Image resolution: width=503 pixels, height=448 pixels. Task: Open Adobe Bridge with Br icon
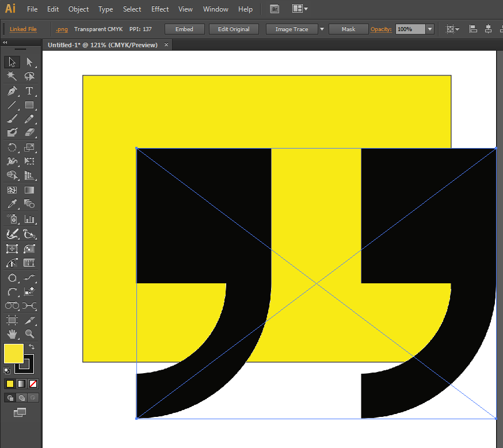[275, 9]
